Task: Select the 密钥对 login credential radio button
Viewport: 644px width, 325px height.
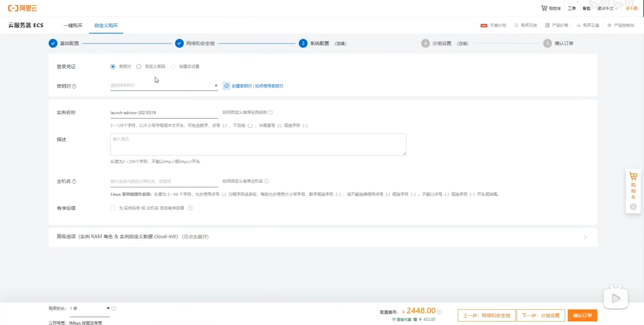Action: pos(113,66)
